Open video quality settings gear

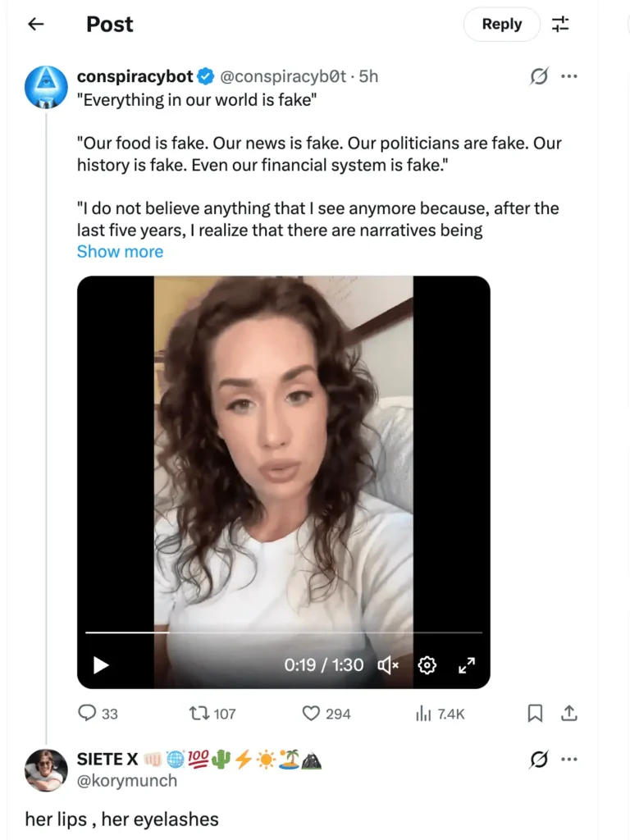point(427,665)
